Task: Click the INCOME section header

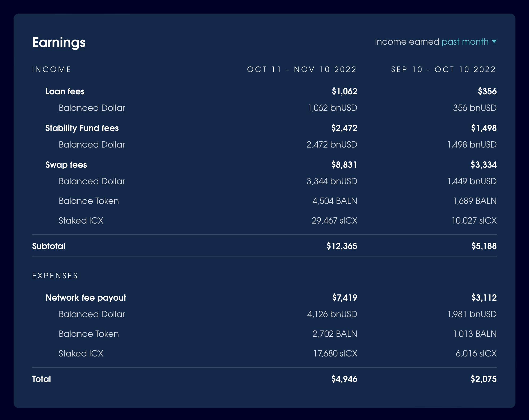Action: click(x=52, y=70)
